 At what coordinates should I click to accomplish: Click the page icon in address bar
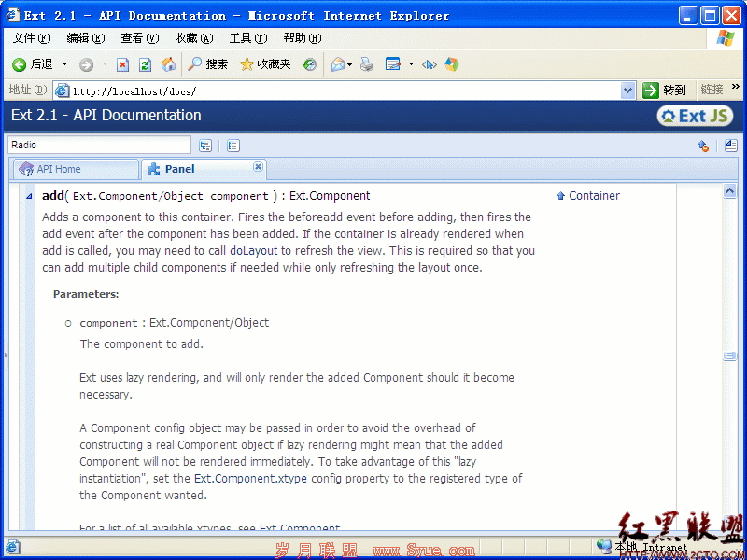tap(62, 90)
